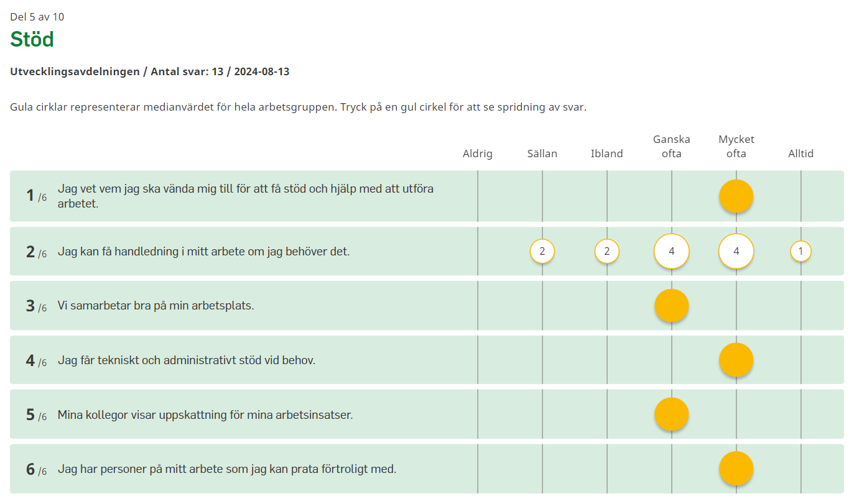Click the small circle with 1 under Alltid
This screenshot has height=504, width=854.
point(801,252)
